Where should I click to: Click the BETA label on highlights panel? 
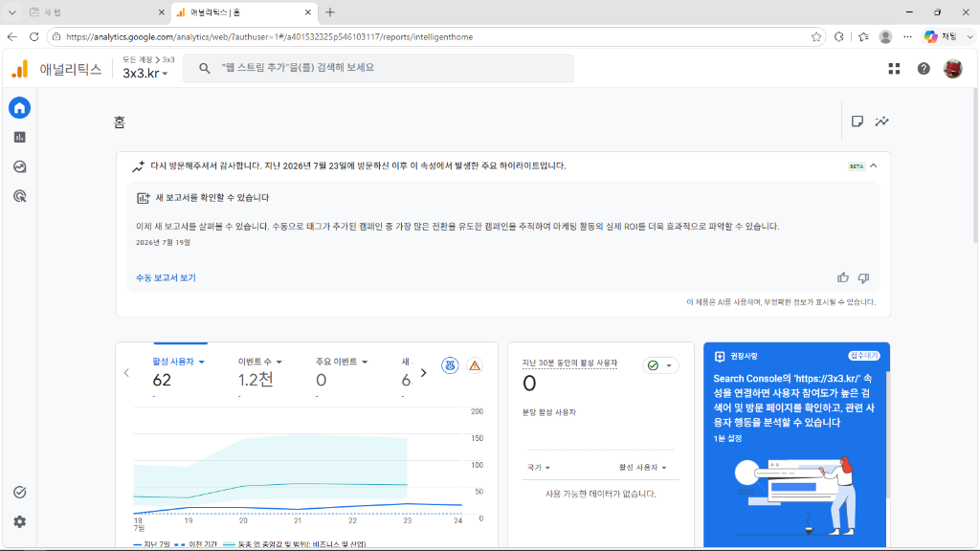857,166
